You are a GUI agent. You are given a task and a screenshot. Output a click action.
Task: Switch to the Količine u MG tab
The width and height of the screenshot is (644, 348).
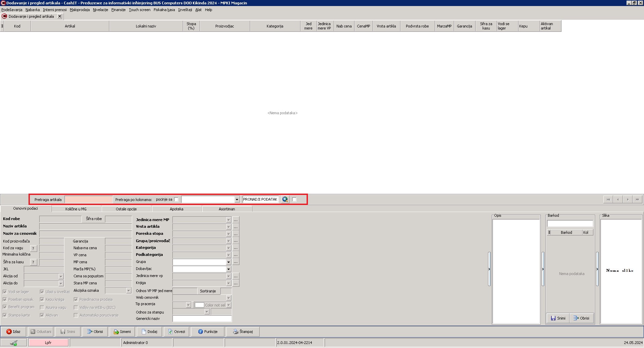pos(76,209)
